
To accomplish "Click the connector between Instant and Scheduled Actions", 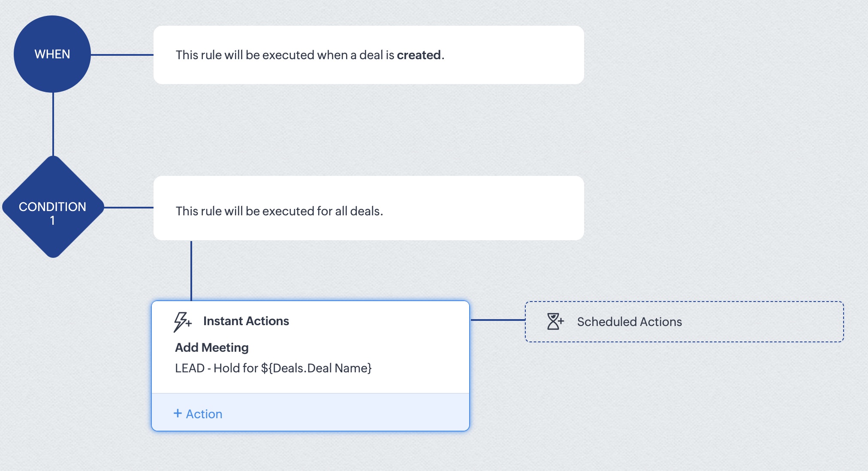I will (x=497, y=320).
